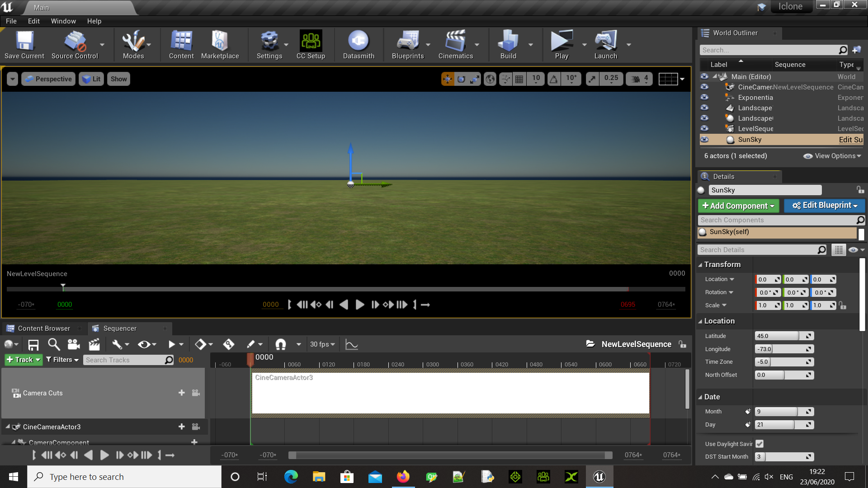The image size is (868, 488).
Task: Open Firefox from the Windows taskbar
Action: pos(403,477)
